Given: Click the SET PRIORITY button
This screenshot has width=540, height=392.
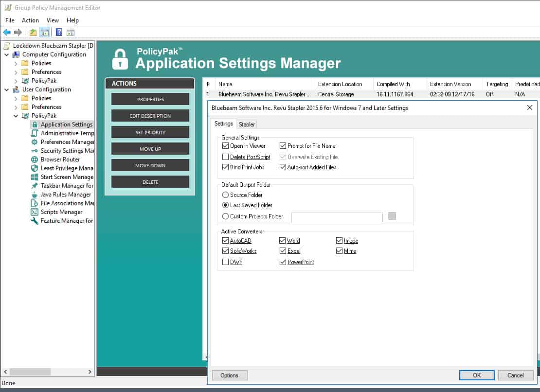Looking at the screenshot, I should pos(150,132).
